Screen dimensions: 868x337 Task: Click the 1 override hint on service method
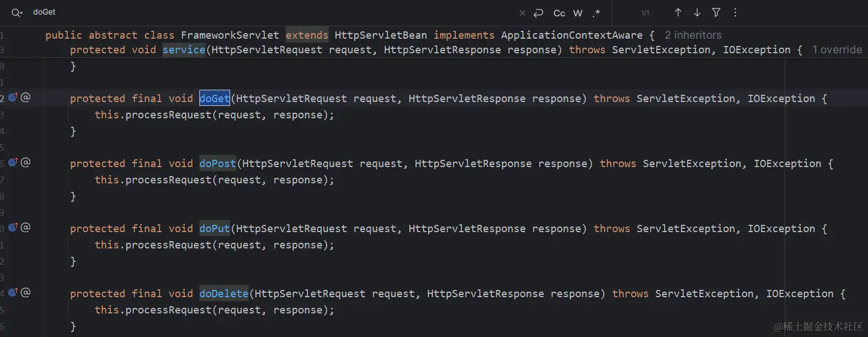click(837, 49)
